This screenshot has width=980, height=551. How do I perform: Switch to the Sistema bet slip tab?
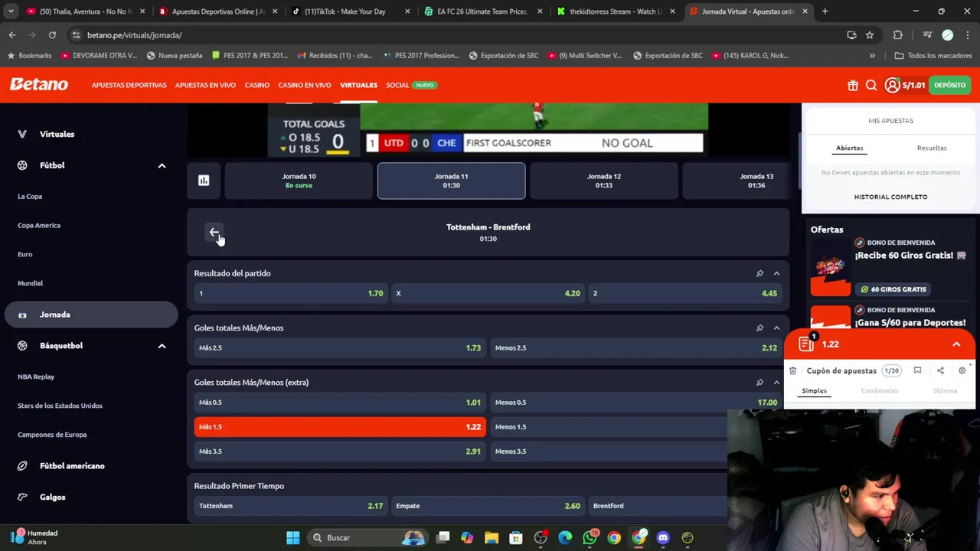[x=945, y=391]
